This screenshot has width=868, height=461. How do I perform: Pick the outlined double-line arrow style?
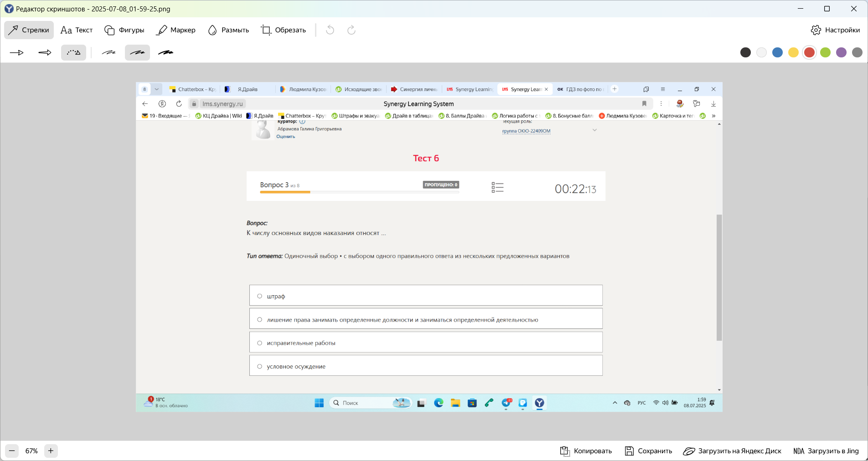[45, 53]
